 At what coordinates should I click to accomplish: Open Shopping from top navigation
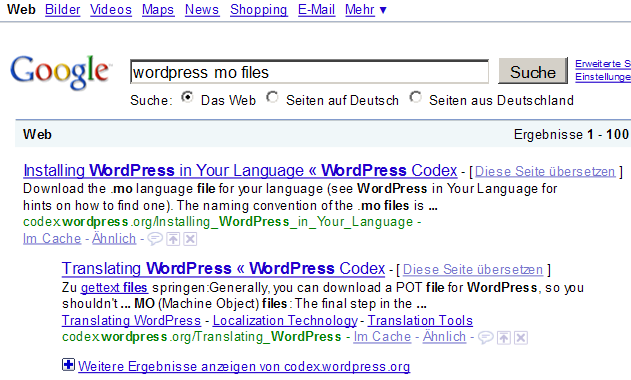click(x=258, y=10)
